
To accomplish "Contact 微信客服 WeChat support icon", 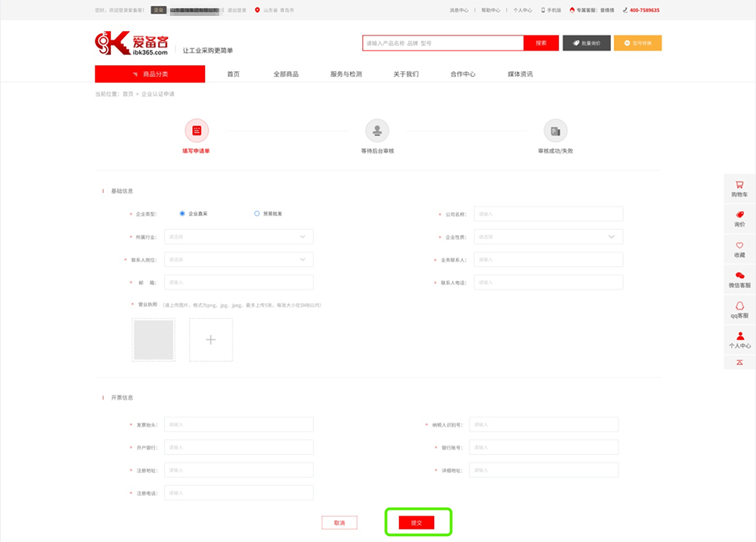I will pos(739,275).
